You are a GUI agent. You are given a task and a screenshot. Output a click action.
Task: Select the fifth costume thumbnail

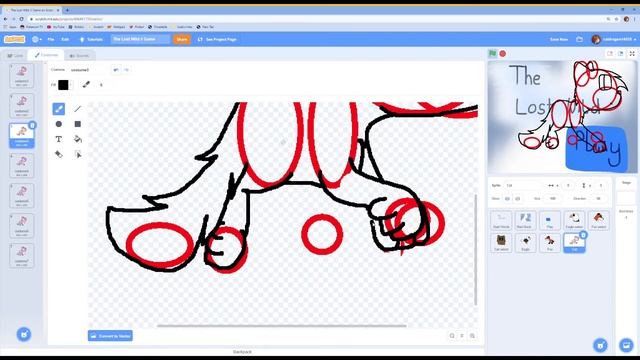[22, 196]
